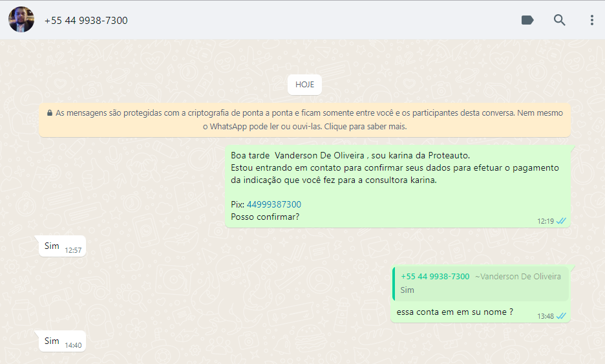Click the green phone number in quoted reply
The height and width of the screenshot is (364, 605).
pos(435,276)
